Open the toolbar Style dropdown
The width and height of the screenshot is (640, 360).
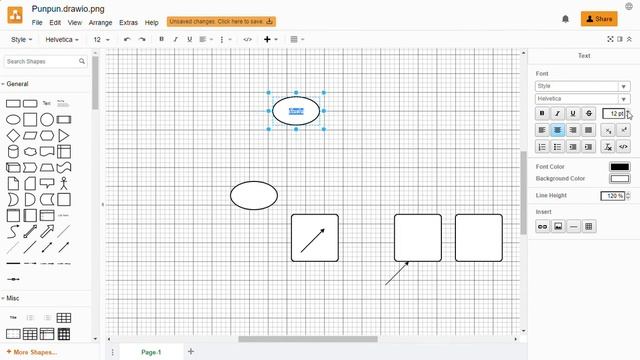21,40
